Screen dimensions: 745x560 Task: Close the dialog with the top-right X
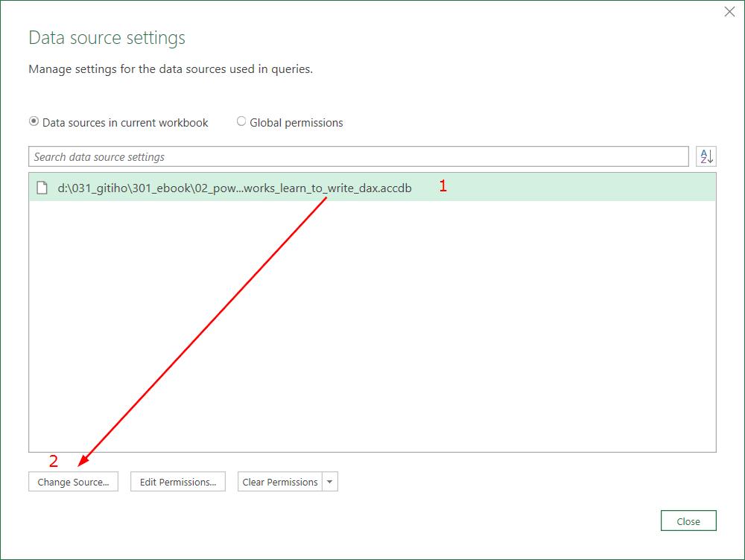(x=729, y=12)
